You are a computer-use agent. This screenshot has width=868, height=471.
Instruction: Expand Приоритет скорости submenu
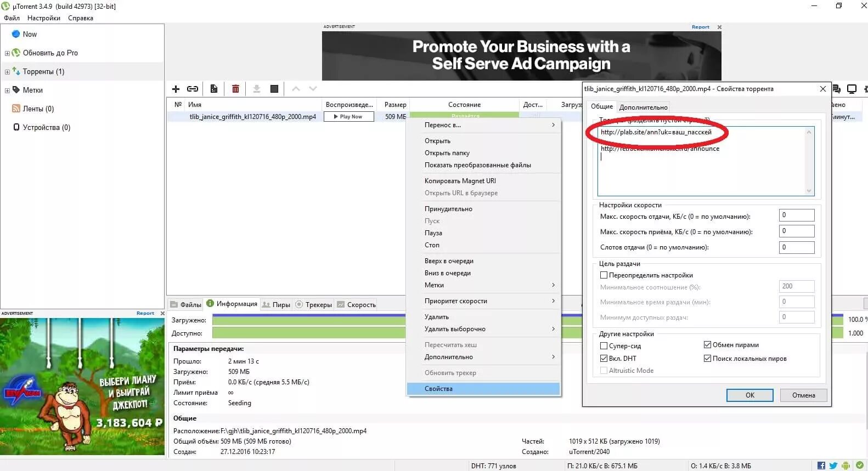coord(484,301)
